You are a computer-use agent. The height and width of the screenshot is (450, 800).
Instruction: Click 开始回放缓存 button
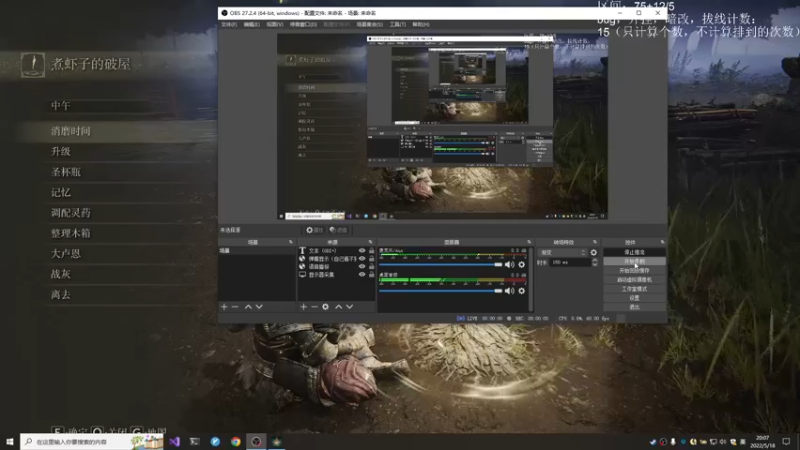pyautogui.click(x=634, y=270)
